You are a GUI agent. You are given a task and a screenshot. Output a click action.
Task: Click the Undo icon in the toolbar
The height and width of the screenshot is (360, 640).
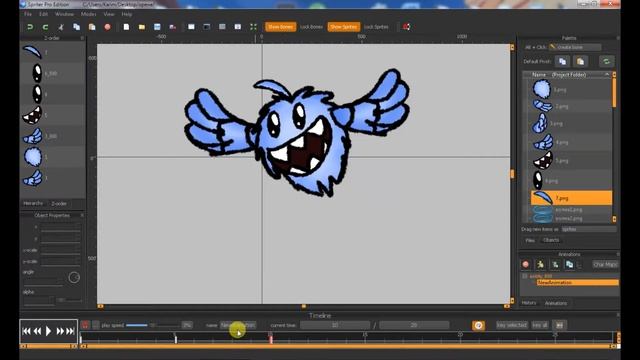click(x=30, y=27)
